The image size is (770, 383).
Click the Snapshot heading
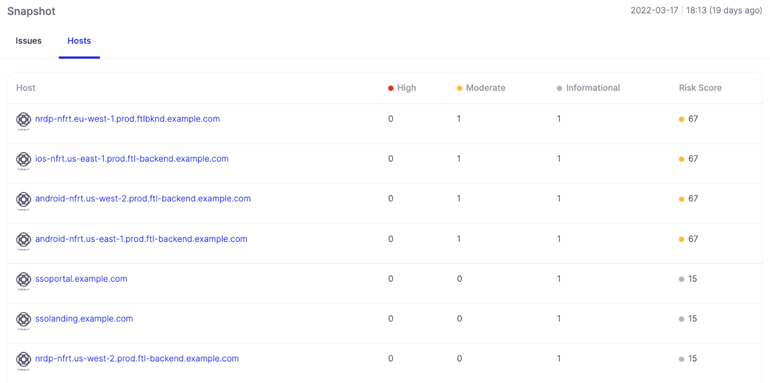click(x=31, y=11)
